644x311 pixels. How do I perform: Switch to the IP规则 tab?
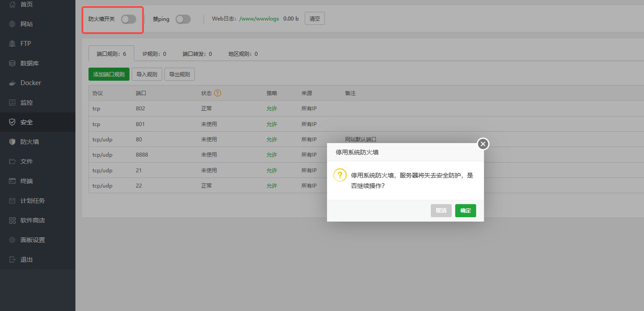coord(153,53)
